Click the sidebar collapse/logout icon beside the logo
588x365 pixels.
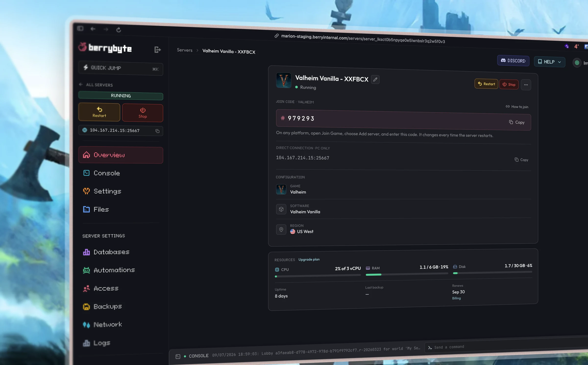(x=158, y=50)
